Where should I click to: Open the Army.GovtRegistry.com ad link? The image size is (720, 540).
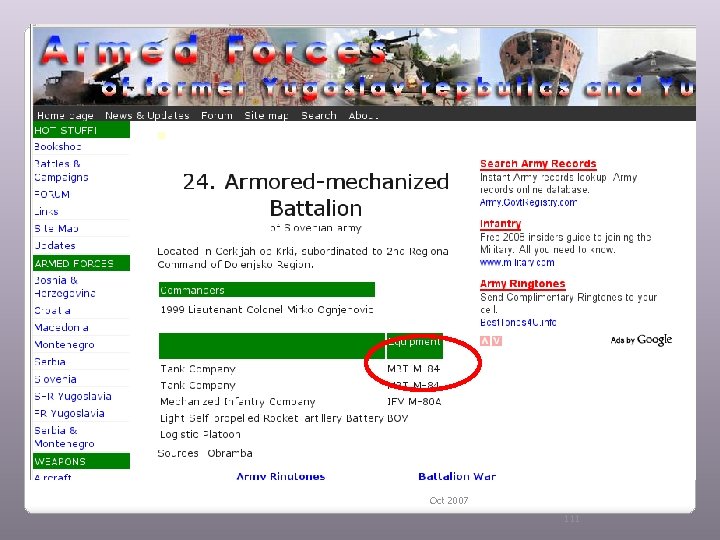pos(528,202)
